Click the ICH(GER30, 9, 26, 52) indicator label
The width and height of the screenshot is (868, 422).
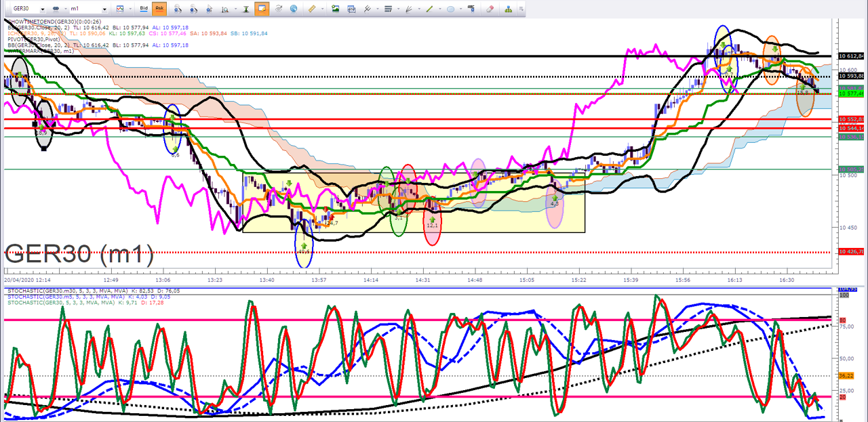pyautogui.click(x=37, y=33)
